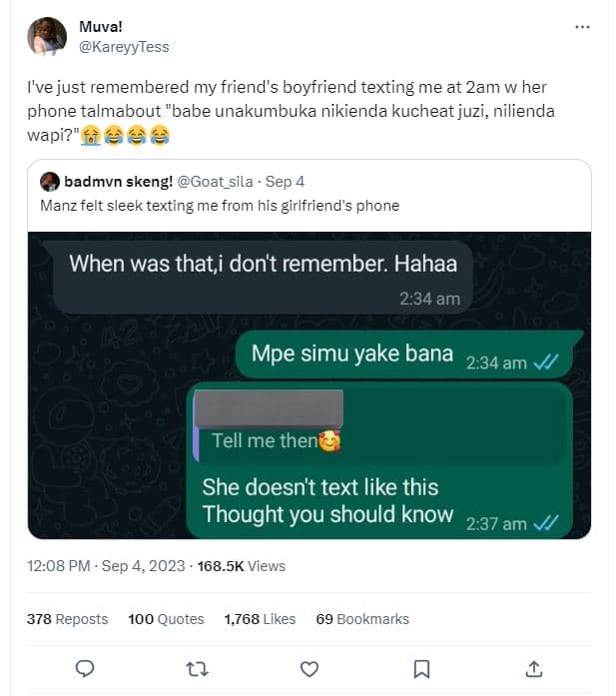The image size is (616, 696).
Task: Open the @KareyyTess handle link
Action: 124,46
